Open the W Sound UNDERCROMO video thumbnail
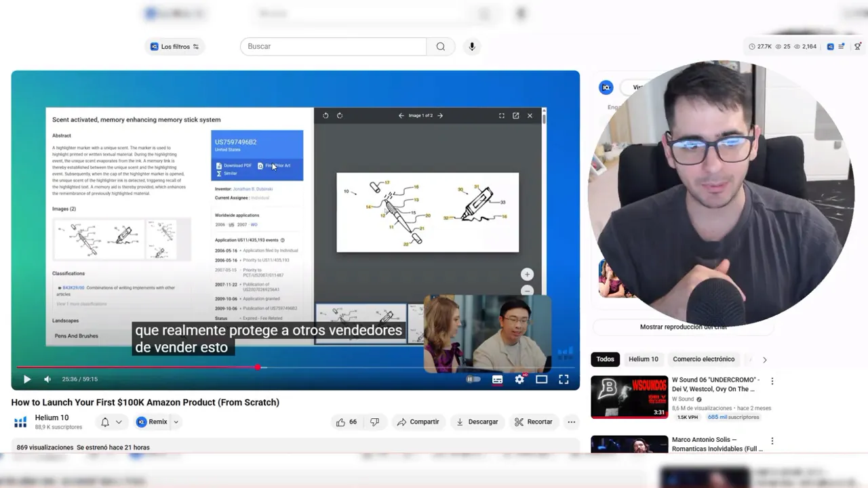 629,397
